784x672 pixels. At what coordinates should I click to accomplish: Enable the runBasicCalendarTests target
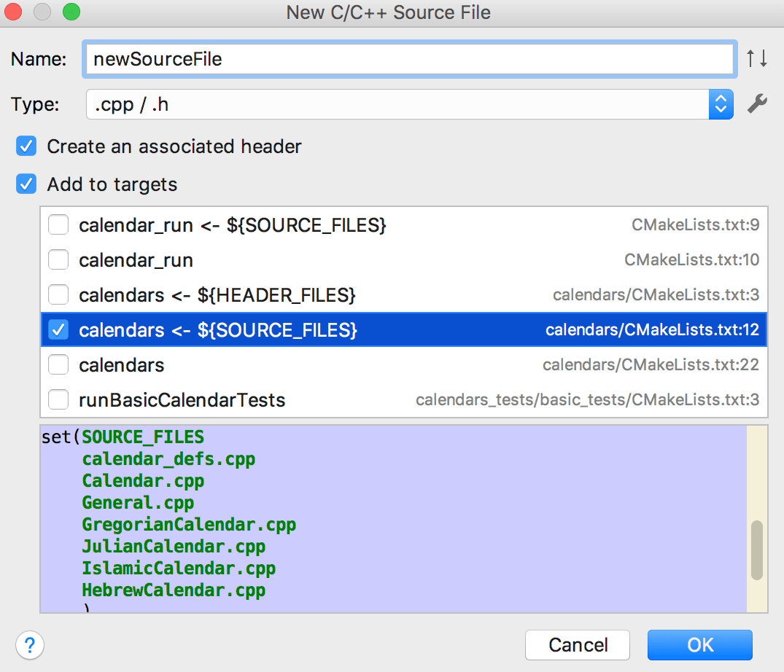click(x=58, y=399)
